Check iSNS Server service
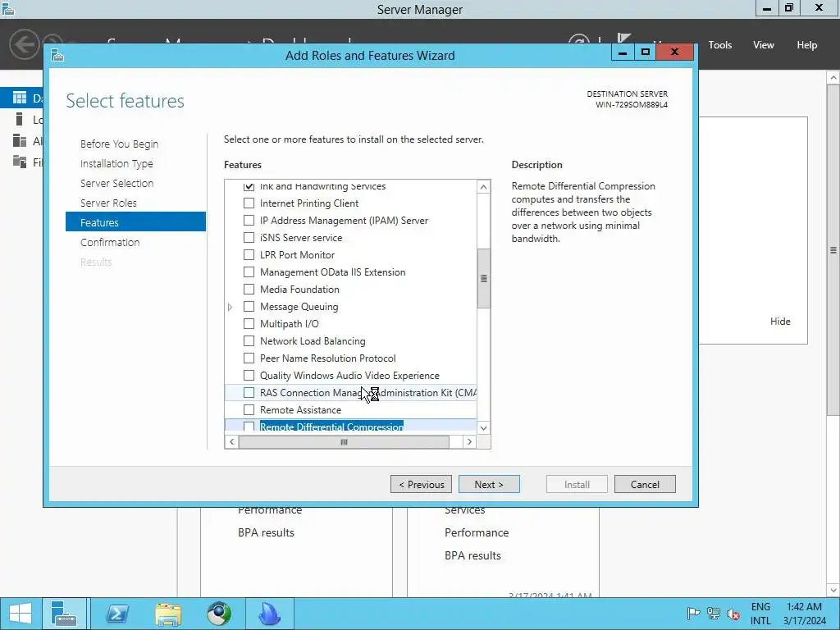The image size is (840, 630). click(249, 237)
